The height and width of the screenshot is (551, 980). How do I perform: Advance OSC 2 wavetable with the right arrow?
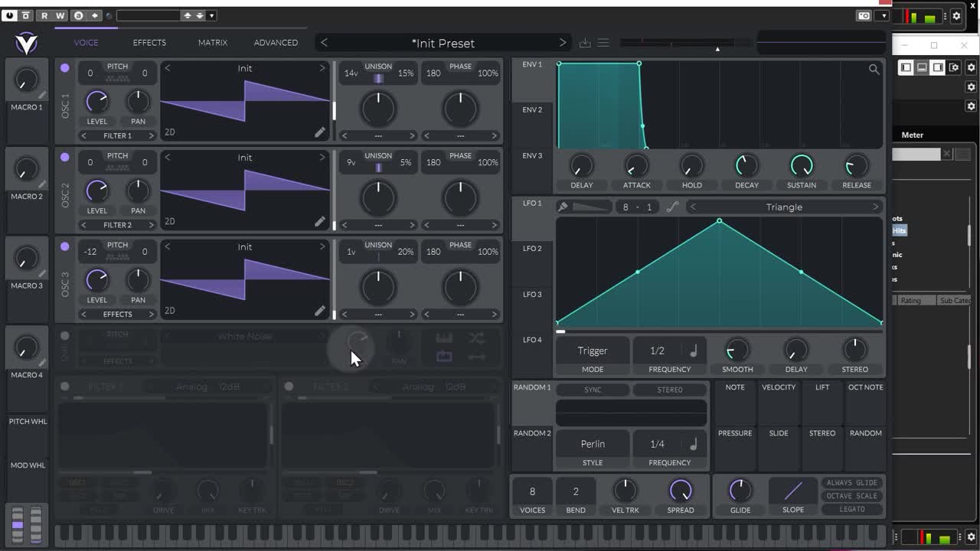pos(322,158)
